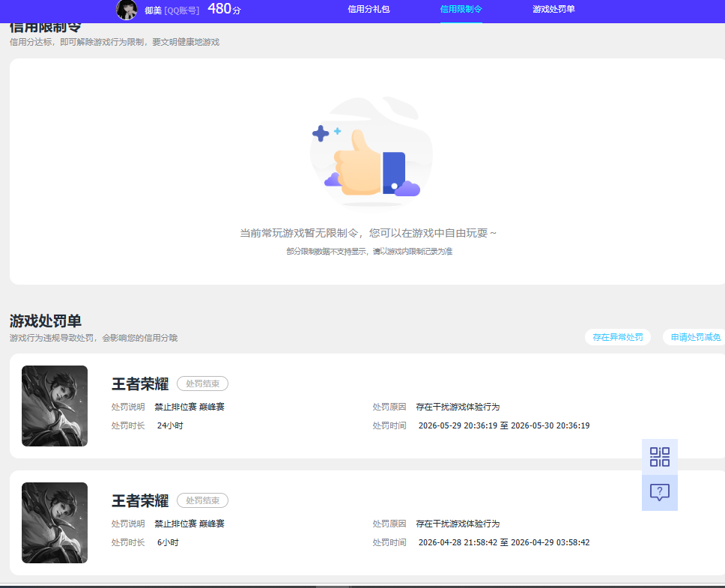This screenshot has height=588, width=725.
Task: Click the 24小时 penalty duration value
Action: pos(170,425)
